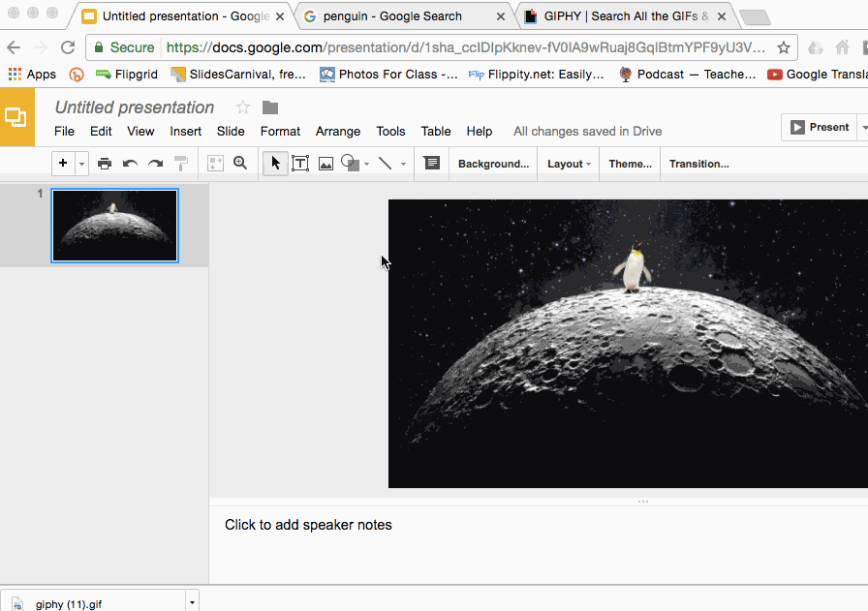The image size is (868, 611).
Task: Select the paint format tool
Action: point(181,164)
